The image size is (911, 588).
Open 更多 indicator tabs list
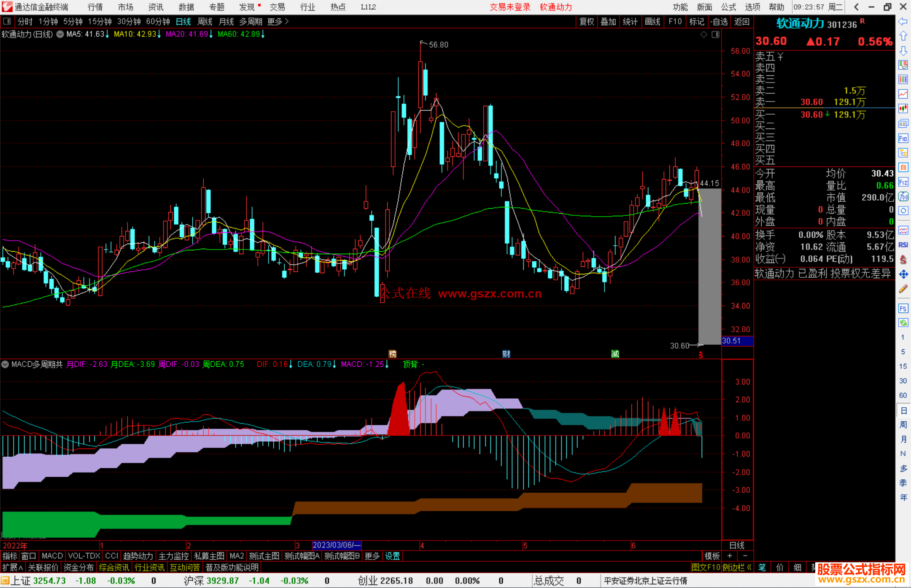(372, 556)
